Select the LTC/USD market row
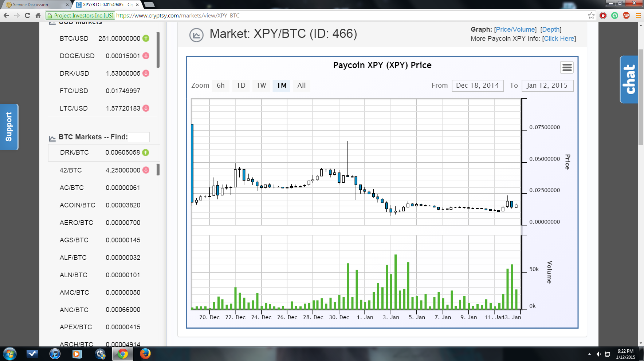Image resolution: width=644 pixels, height=361 pixels. pyautogui.click(x=104, y=108)
